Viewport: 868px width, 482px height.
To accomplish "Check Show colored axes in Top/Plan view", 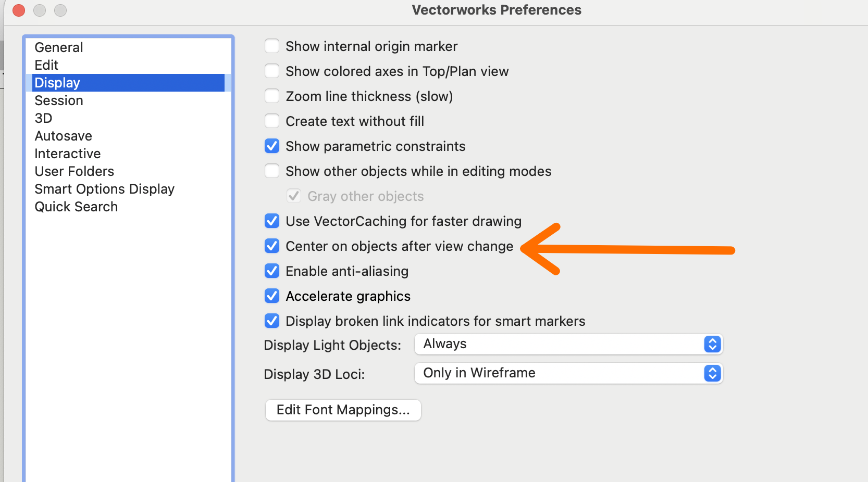I will 272,71.
